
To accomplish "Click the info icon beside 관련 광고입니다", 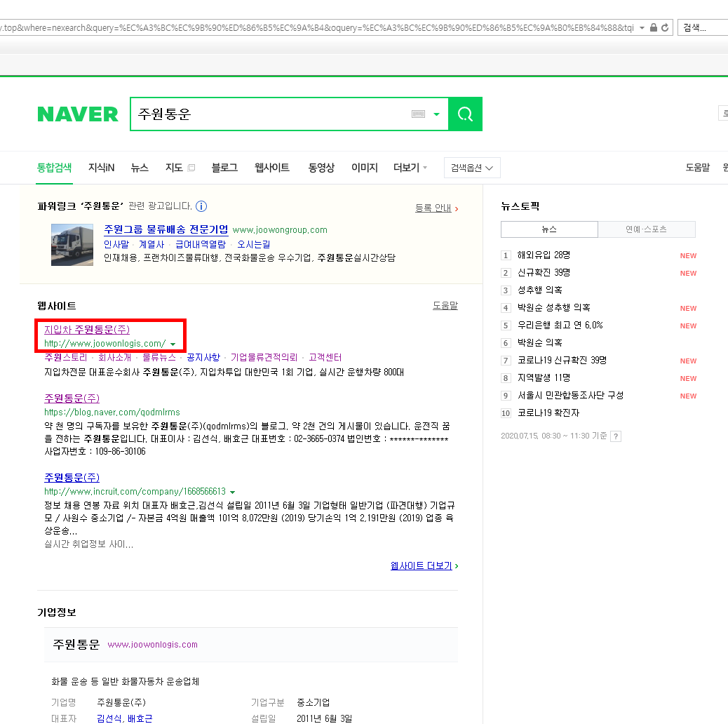I will (x=201, y=206).
